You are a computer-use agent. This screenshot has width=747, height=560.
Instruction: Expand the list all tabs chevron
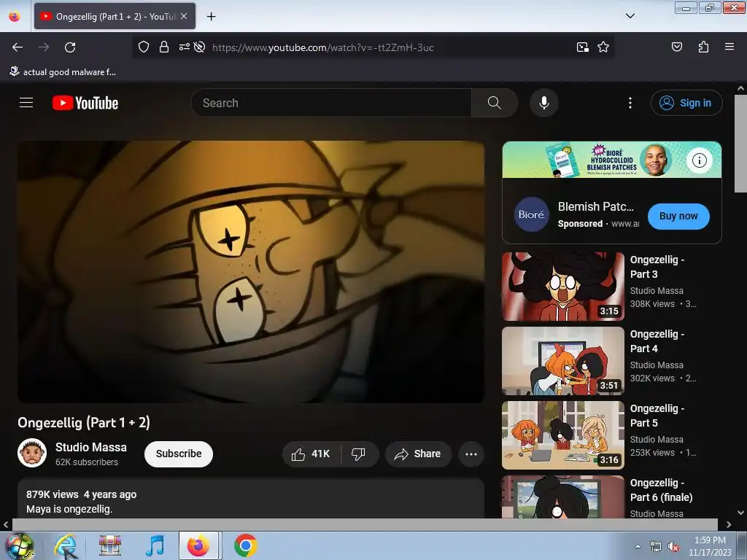[x=630, y=16]
